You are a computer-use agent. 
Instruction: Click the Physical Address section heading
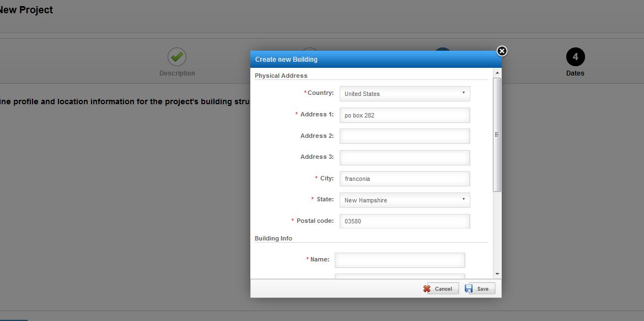pyautogui.click(x=281, y=76)
